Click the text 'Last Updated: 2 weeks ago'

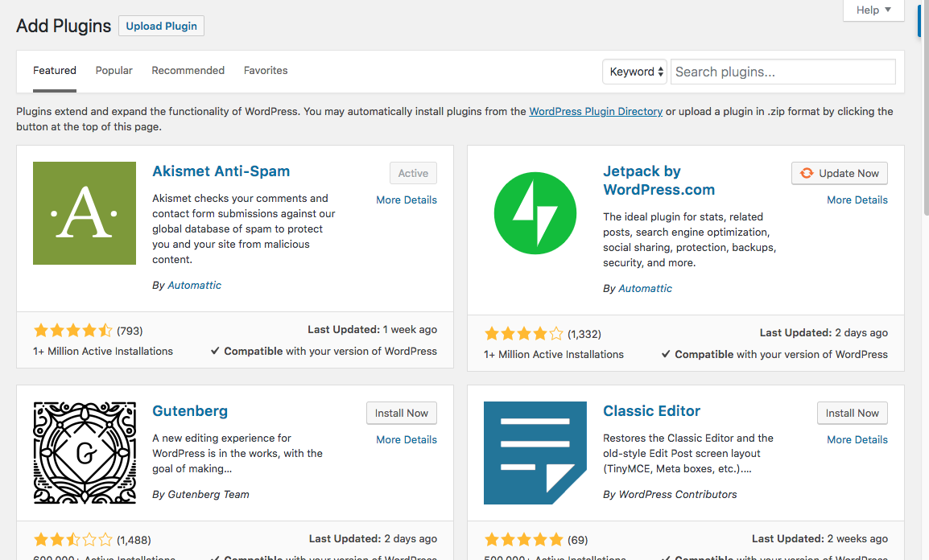click(x=820, y=539)
